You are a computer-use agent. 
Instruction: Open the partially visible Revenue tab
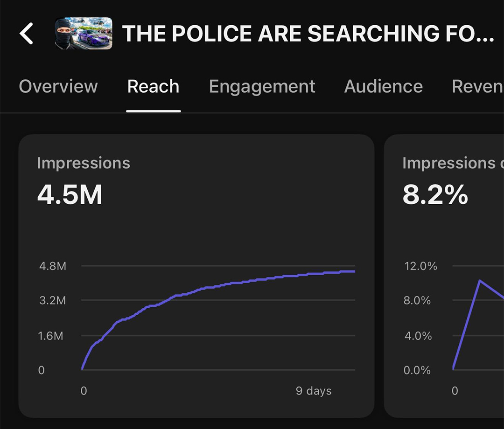[477, 87]
